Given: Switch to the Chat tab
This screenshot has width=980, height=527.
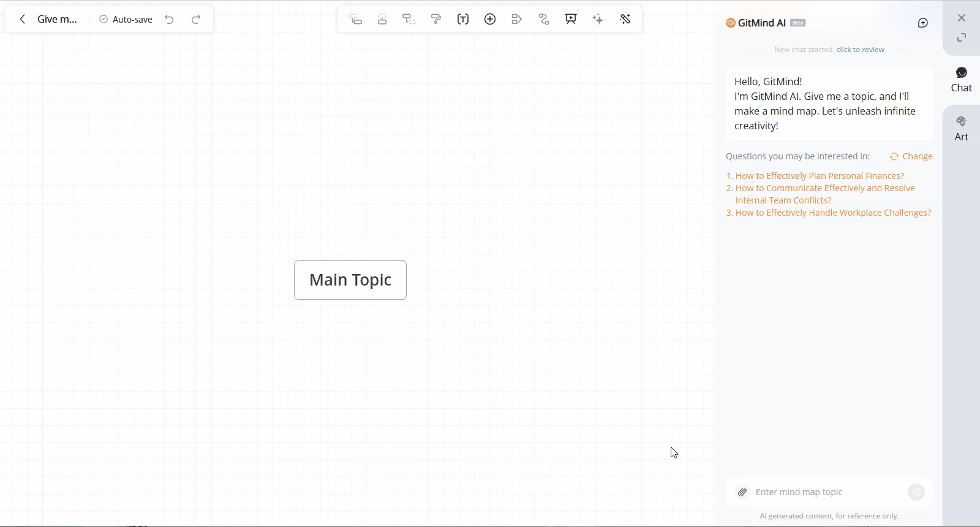Looking at the screenshot, I should pos(962,80).
